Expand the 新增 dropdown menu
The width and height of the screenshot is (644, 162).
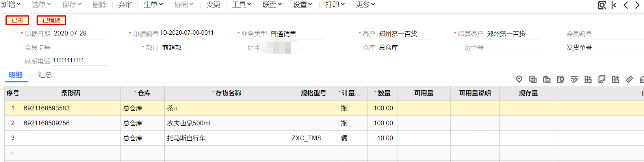pos(11,5)
